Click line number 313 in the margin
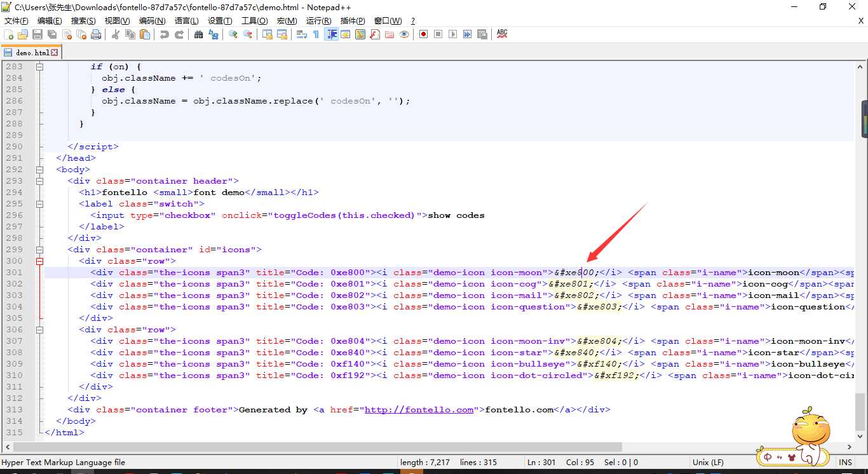Viewport: 868px width, 474px height. [x=14, y=410]
